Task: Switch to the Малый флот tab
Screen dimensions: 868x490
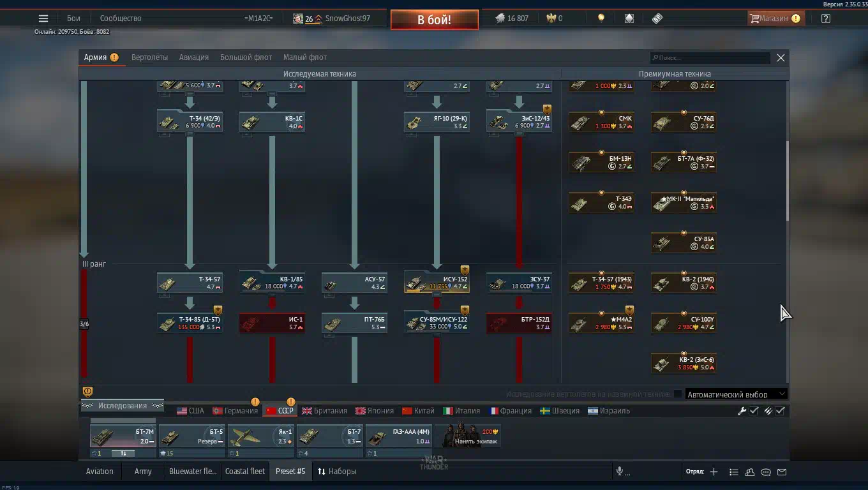Action: coord(305,57)
